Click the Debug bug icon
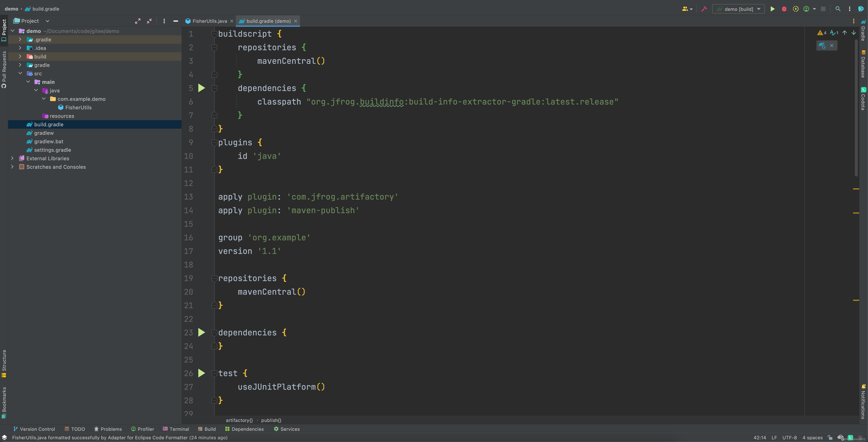 pos(784,9)
